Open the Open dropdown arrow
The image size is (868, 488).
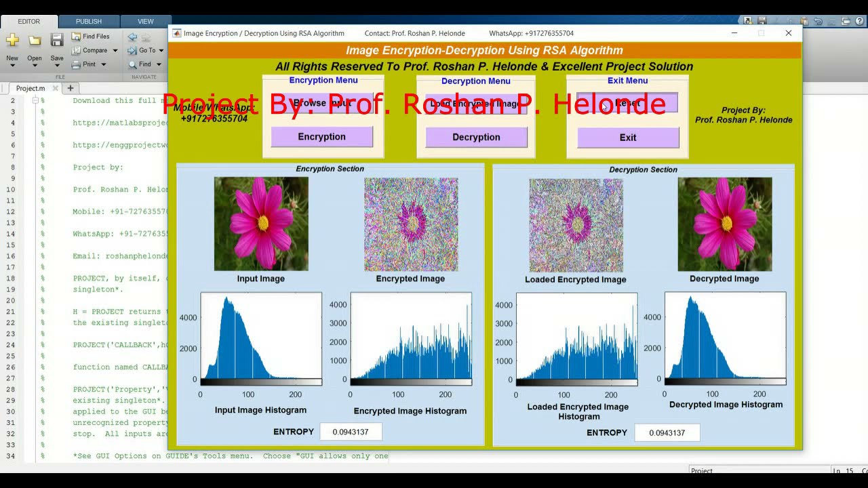[x=35, y=66]
